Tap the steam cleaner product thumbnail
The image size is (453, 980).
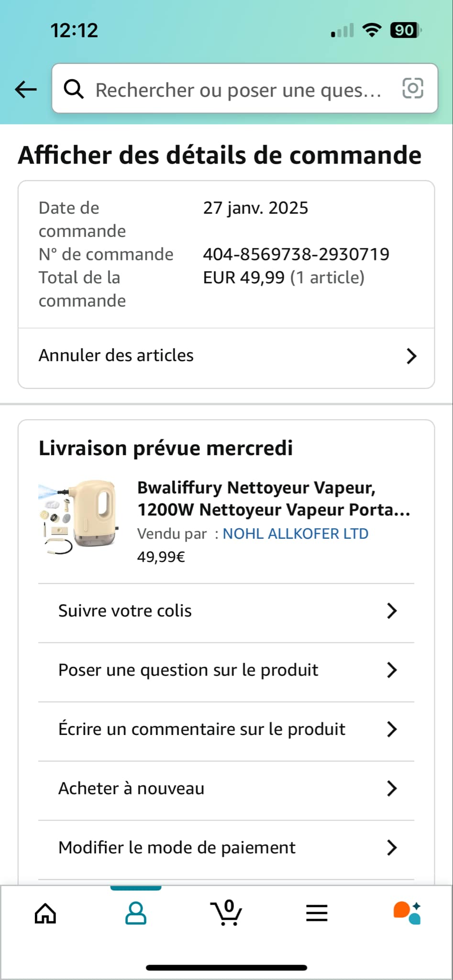pyautogui.click(x=78, y=517)
